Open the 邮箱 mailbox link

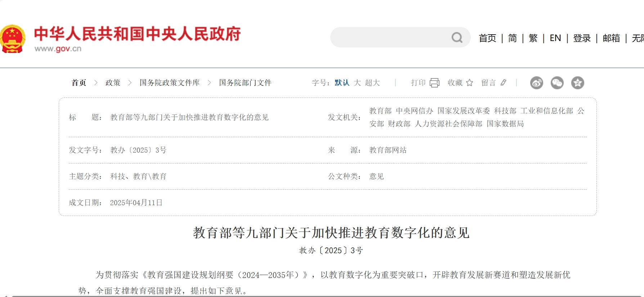pos(611,38)
